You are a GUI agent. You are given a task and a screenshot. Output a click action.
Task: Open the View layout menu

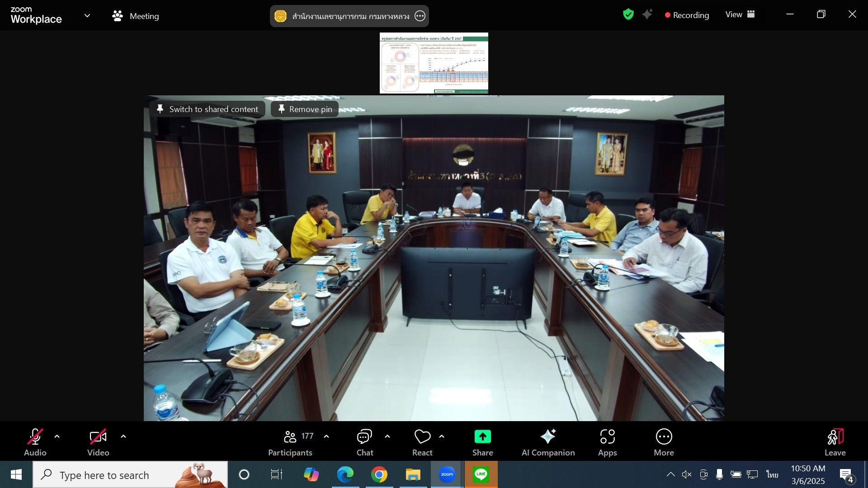tap(740, 14)
